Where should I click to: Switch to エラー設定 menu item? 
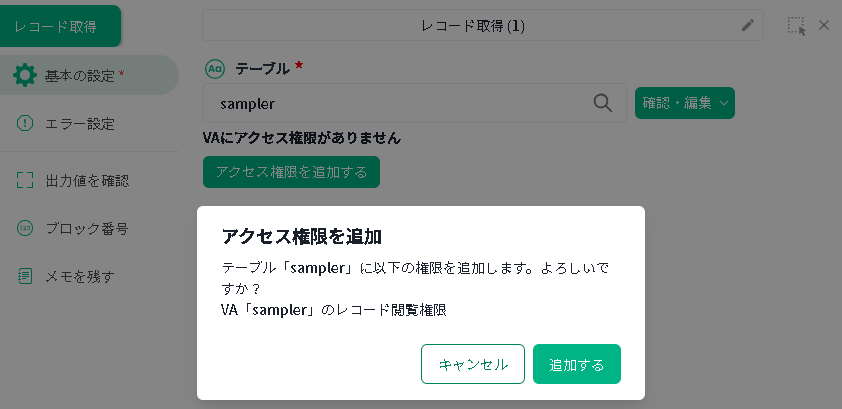[80, 124]
